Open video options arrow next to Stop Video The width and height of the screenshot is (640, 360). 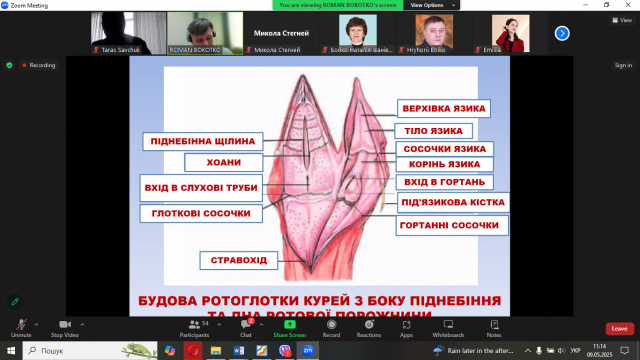tap(82, 325)
